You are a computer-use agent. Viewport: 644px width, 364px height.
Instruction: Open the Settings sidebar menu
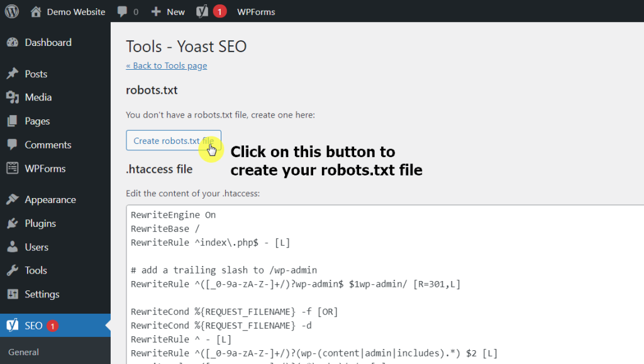42,294
